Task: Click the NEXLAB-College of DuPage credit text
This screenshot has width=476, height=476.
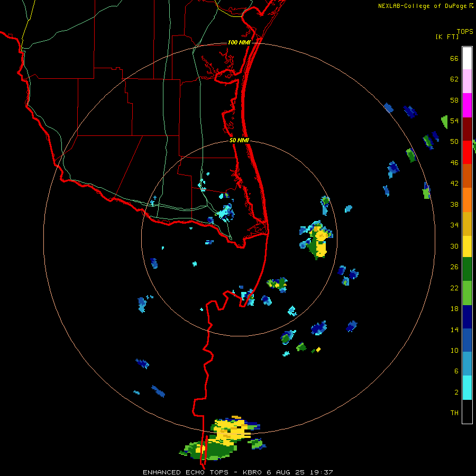Action: click(x=426, y=6)
